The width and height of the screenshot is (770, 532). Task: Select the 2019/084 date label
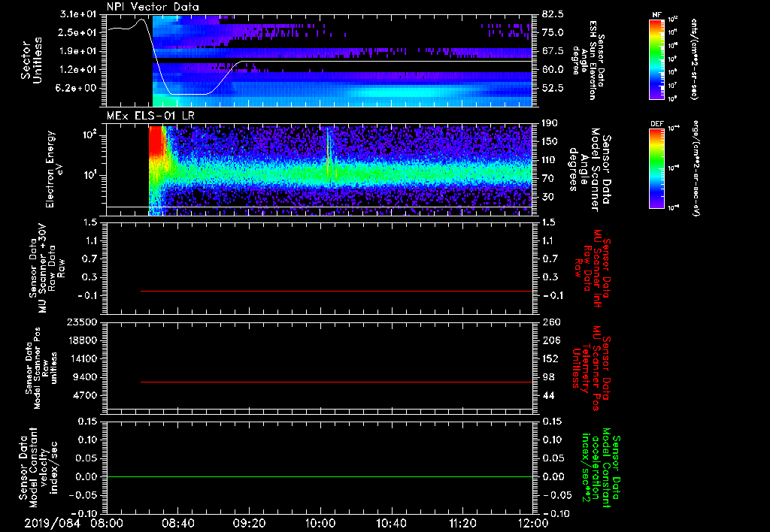[x=53, y=522]
